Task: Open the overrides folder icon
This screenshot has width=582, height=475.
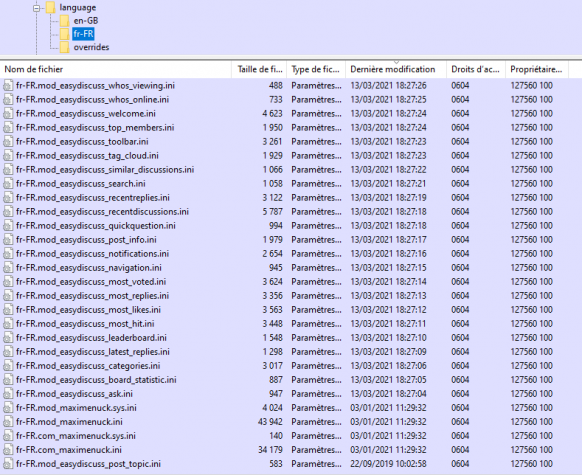Action: tap(64, 47)
